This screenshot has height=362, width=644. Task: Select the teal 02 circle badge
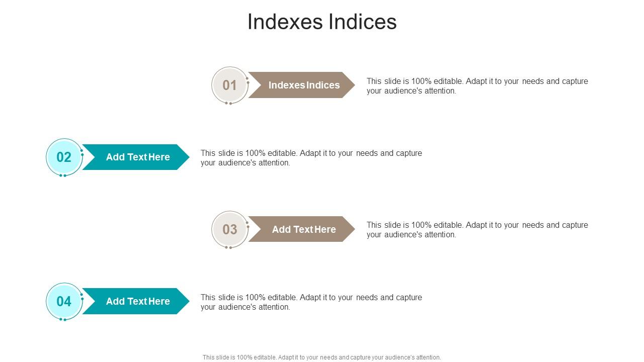(x=64, y=157)
